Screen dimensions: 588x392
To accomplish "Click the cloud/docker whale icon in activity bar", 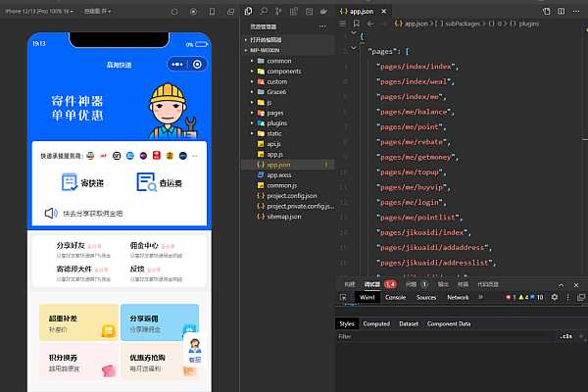I will pos(324,11).
